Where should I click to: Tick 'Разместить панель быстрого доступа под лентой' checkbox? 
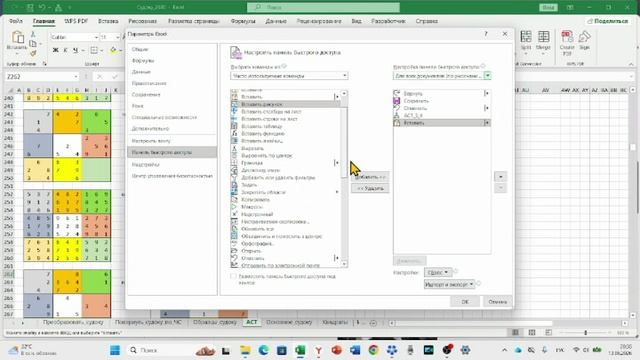(x=233, y=277)
